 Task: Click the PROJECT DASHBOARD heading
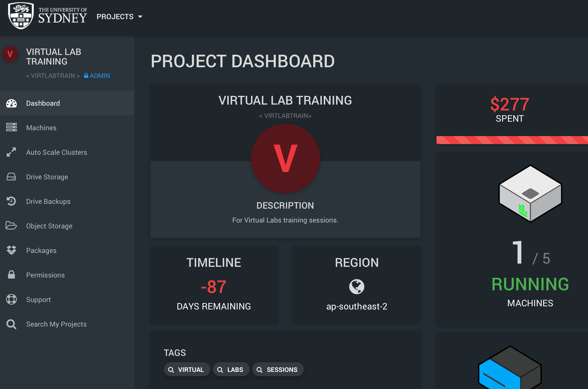coord(243,61)
